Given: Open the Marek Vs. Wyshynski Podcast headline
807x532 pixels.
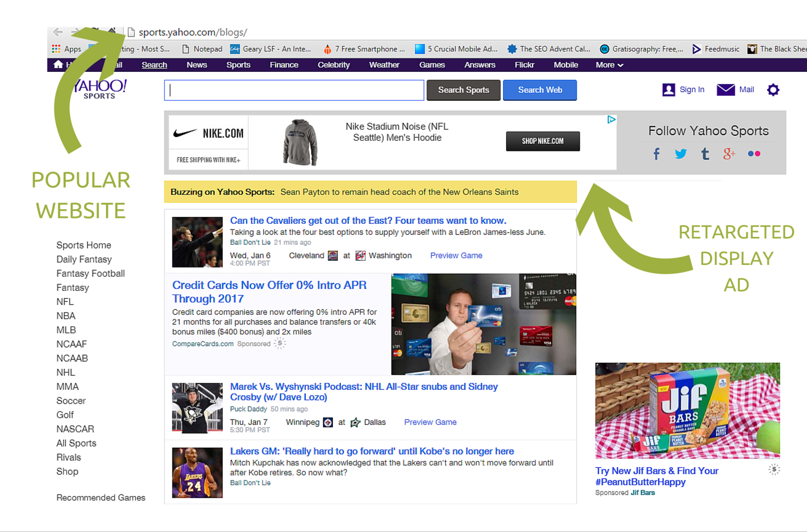Looking at the screenshot, I should [x=364, y=392].
